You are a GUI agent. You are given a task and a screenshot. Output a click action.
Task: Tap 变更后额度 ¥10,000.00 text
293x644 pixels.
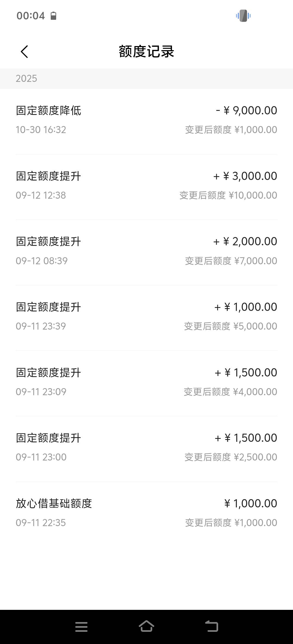(228, 195)
